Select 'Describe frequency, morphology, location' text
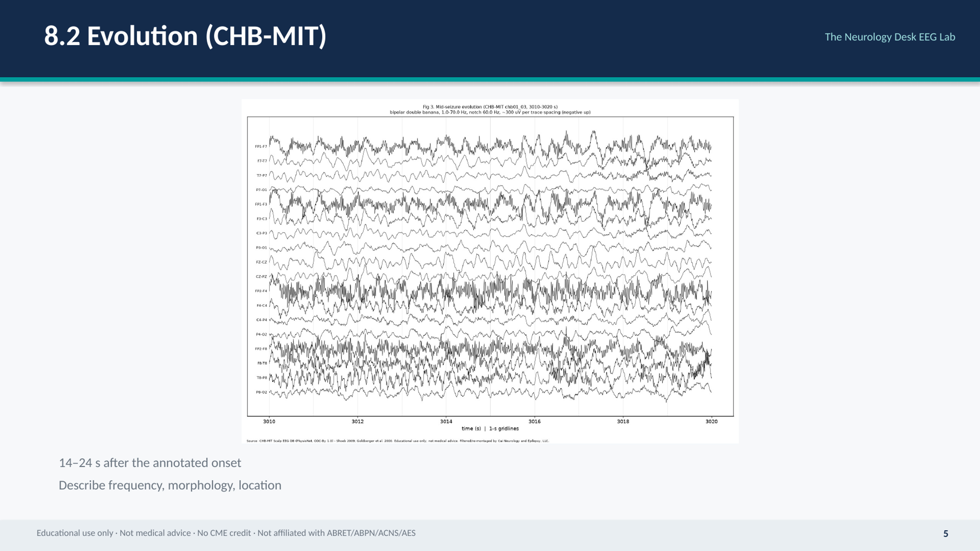The image size is (980, 551). click(170, 485)
